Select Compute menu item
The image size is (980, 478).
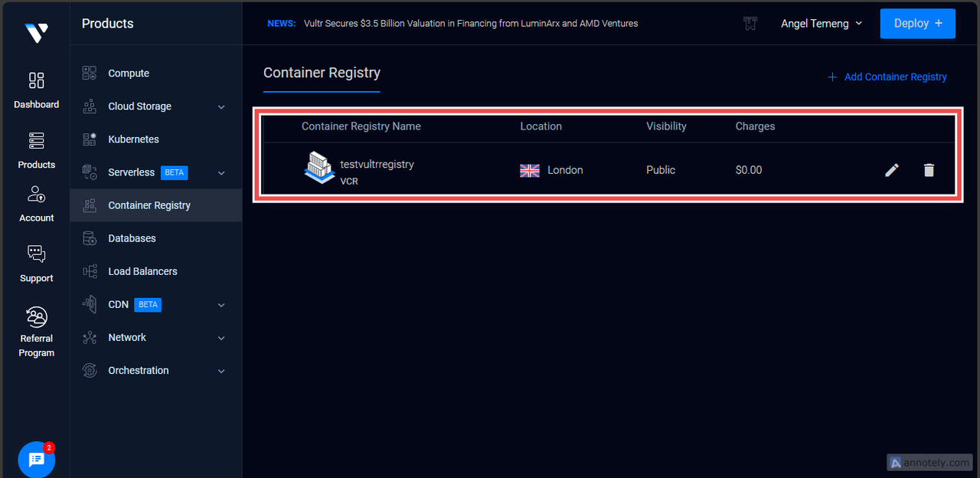156,74
